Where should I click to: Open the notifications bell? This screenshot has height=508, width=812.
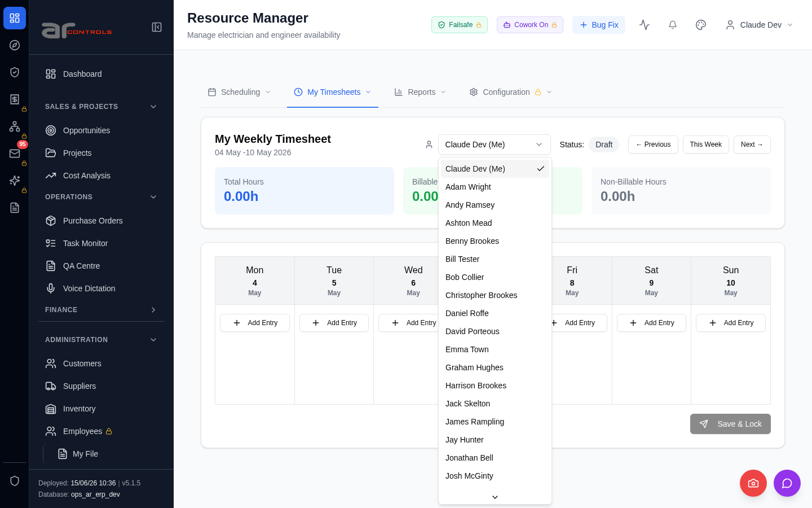point(673,25)
